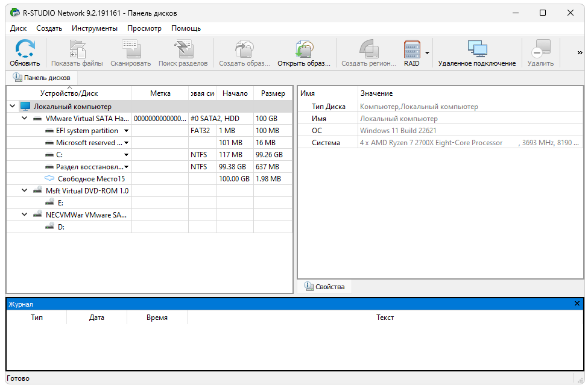Click the Сканировать toolbar icon
588x388 pixels.
click(x=131, y=49)
